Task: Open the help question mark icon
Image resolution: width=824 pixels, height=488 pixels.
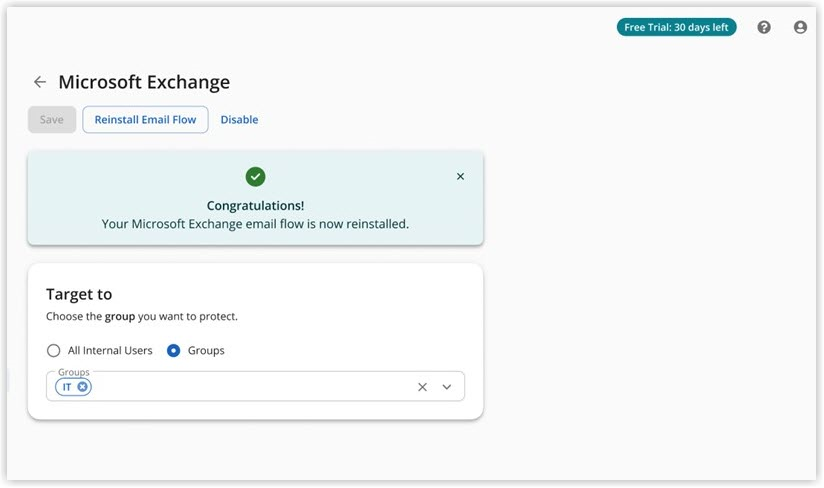Action: (764, 28)
